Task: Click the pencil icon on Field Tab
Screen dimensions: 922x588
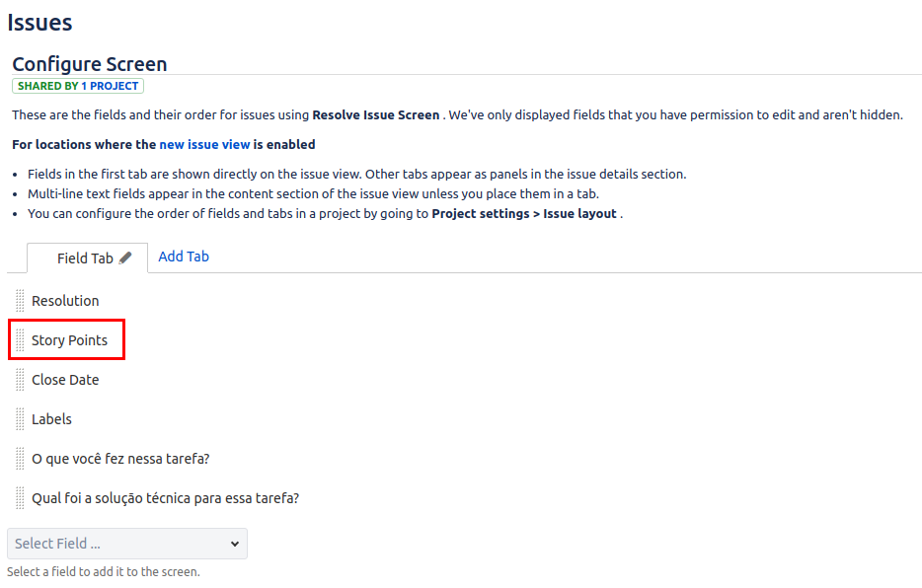Action: [x=125, y=257]
